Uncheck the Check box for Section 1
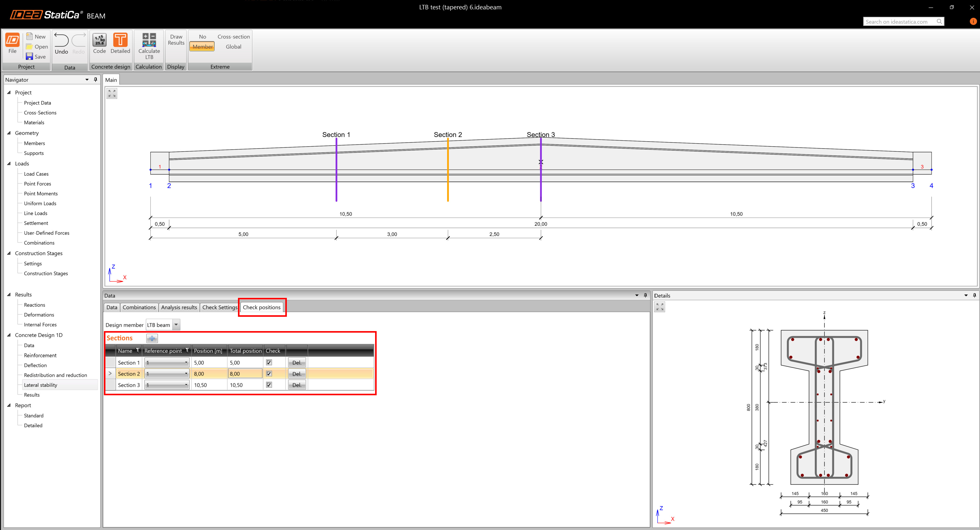Viewport: 980px width, 530px height. click(x=269, y=363)
